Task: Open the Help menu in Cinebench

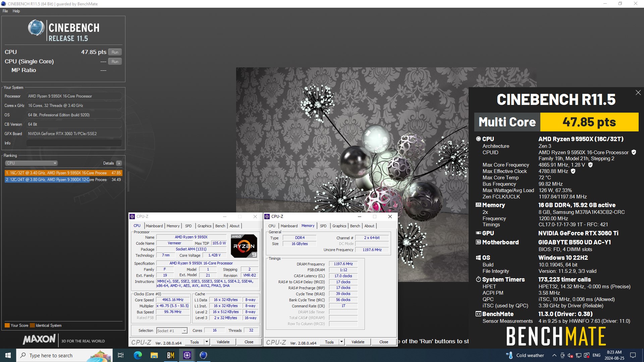Action: pos(16,11)
